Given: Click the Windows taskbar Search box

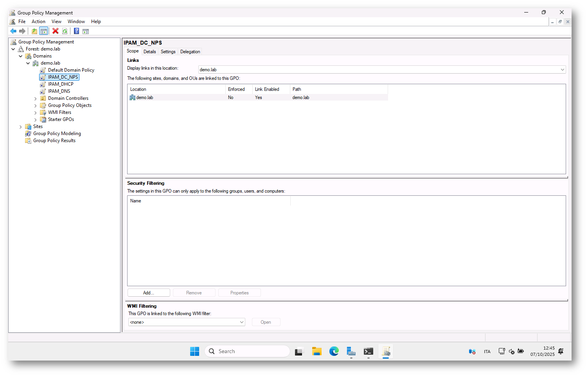Looking at the screenshot, I should tap(247, 352).
